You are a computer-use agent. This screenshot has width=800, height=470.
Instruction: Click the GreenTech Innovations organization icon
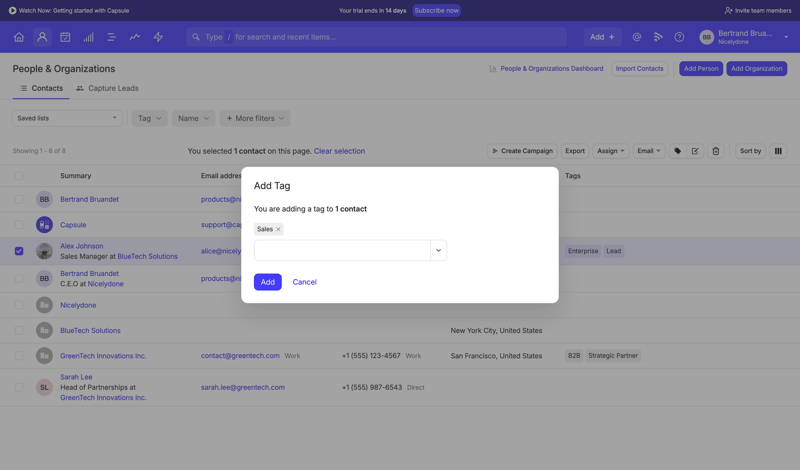click(x=44, y=356)
